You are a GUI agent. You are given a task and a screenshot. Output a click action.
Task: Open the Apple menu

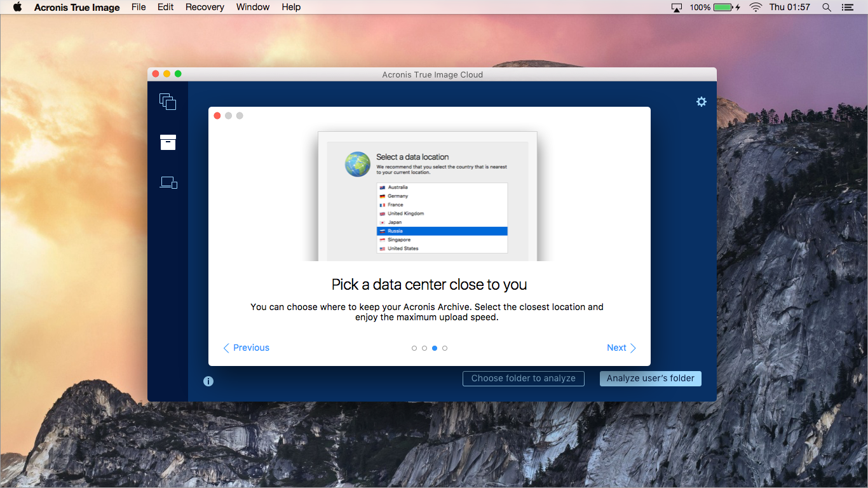[x=18, y=7]
